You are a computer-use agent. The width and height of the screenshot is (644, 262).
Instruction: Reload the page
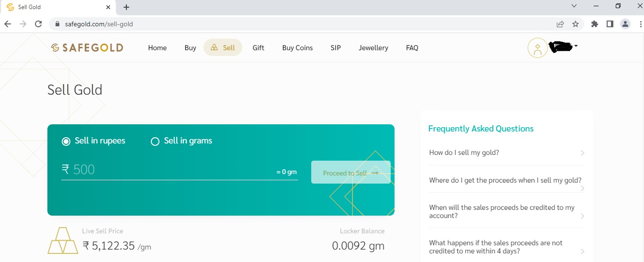(38, 24)
